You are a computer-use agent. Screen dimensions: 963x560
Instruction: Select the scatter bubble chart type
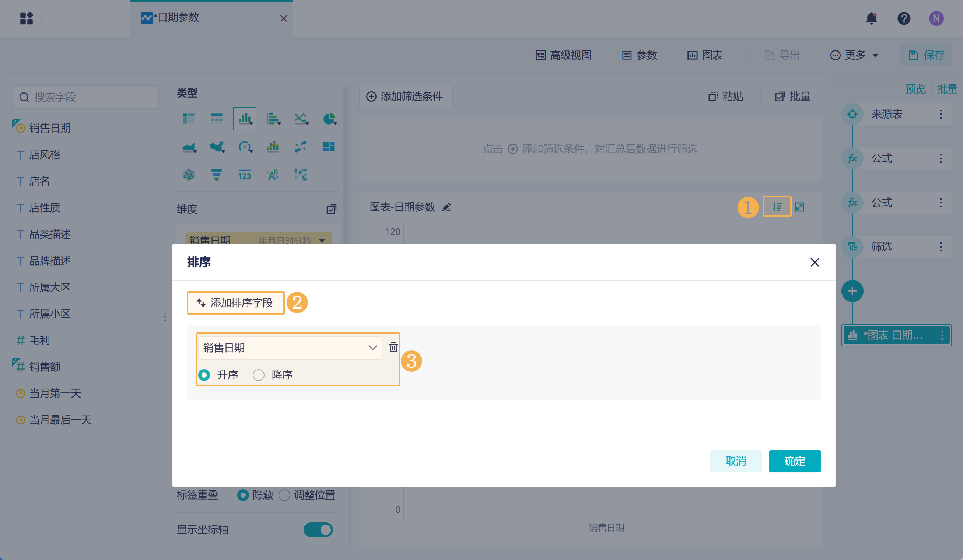coord(301,147)
